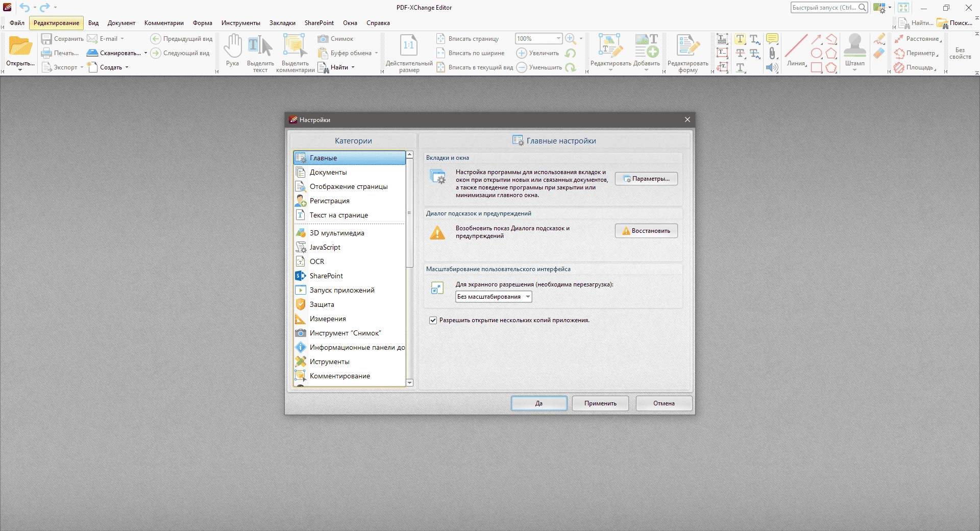Switch to the Документ tab
Image resolution: width=980 pixels, height=531 pixels.
(121, 23)
